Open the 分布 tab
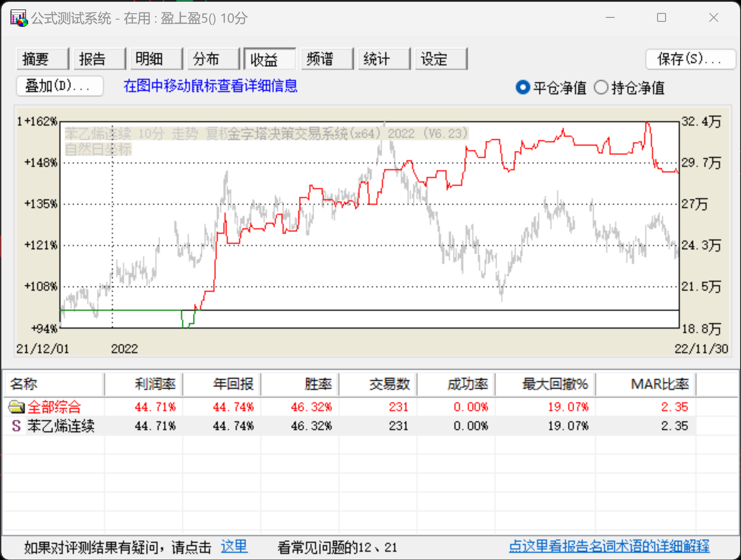 coord(213,59)
